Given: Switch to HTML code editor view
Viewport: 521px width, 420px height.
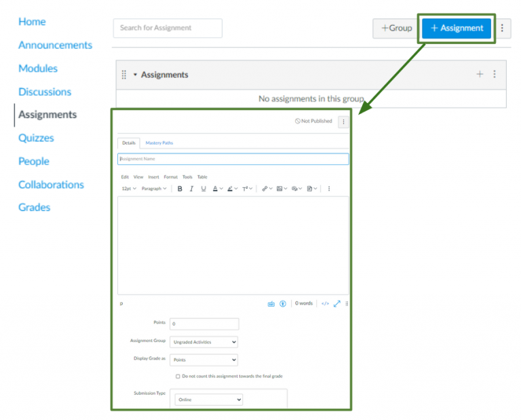Looking at the screenshot, I should [x=326, y=304].
